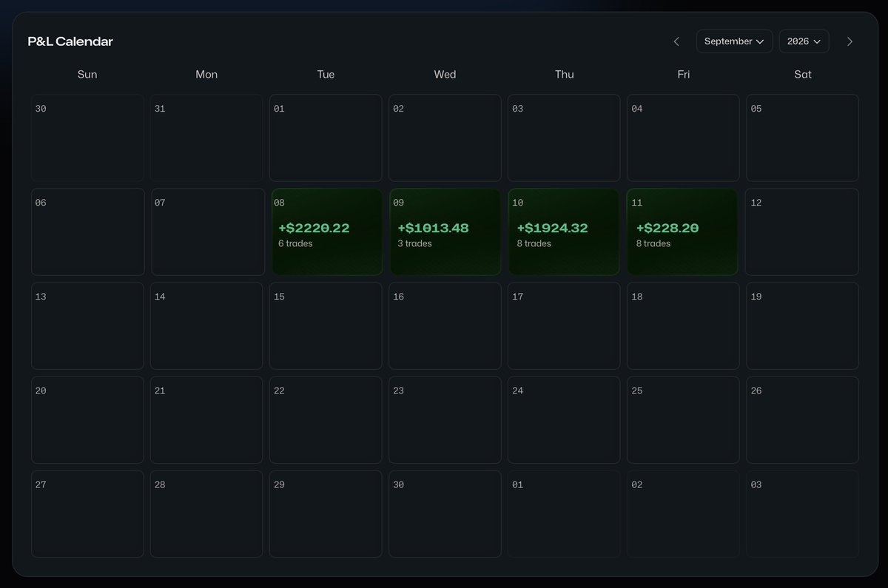Go to previous month with left chevron
The image size is (888, 588).
(676, 41)
